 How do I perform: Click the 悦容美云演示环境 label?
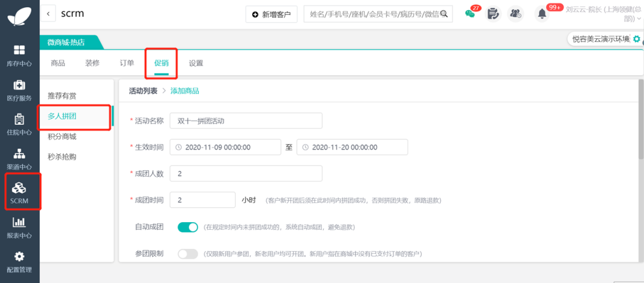tap(601, 39)
